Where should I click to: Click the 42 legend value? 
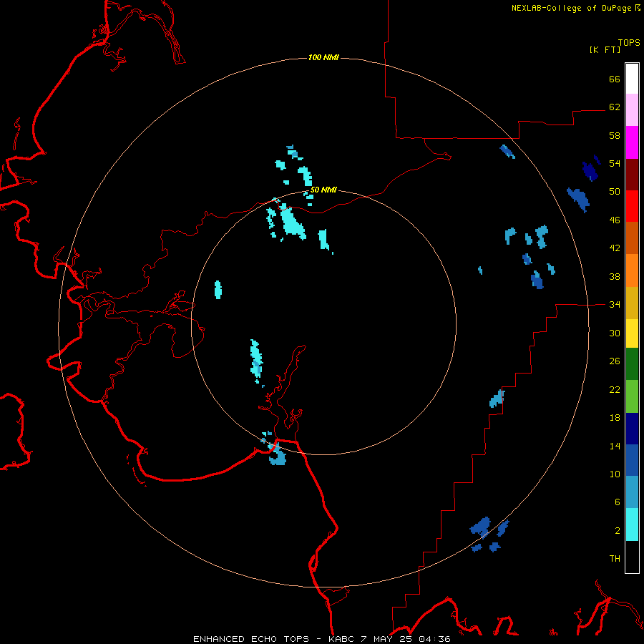pyautogui.click(x=615, y=248)
